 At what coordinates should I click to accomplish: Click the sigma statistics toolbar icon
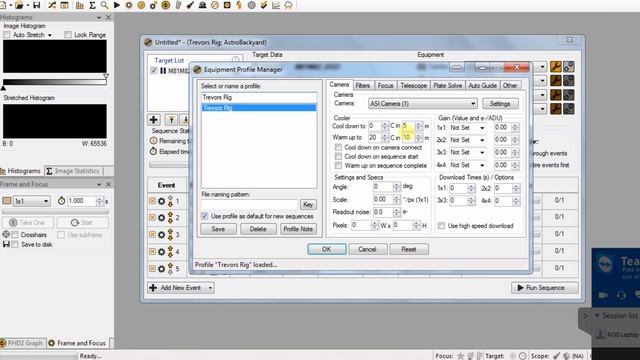[93, 5]
